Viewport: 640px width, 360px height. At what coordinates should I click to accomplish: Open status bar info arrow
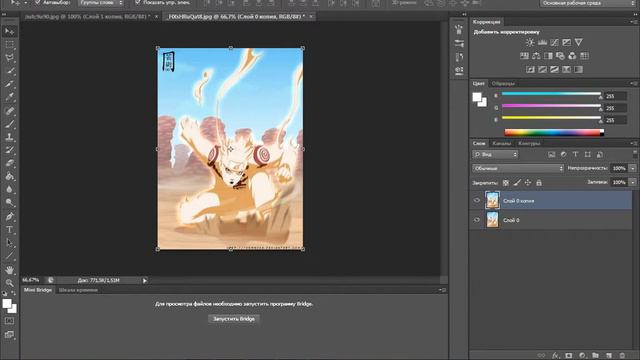(x=144, y=280)
